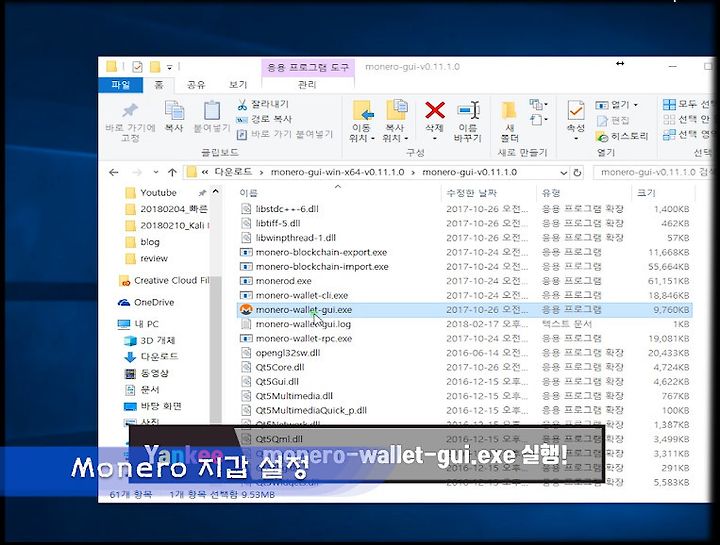Sort by 크기 size column header
This screenshot has width=720, height=545.
coord(646,193)
